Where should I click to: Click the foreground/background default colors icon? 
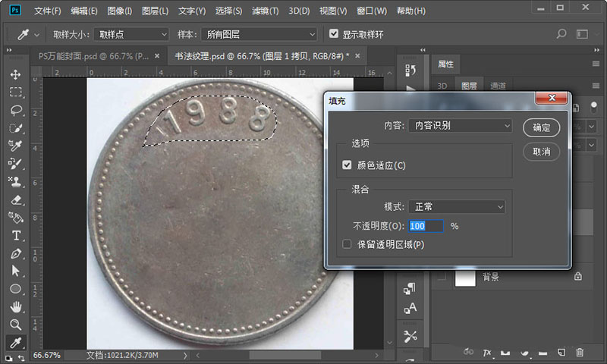pos(8,359)
